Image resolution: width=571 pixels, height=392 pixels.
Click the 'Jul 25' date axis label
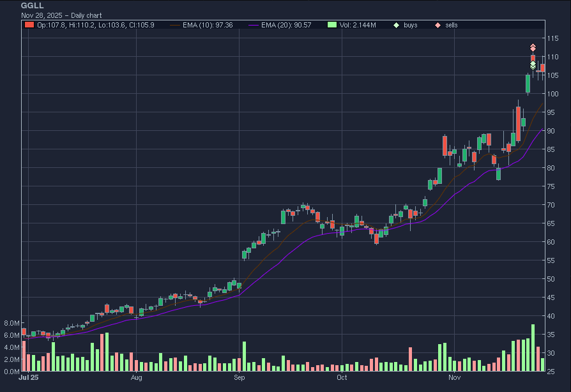[28, 377]
